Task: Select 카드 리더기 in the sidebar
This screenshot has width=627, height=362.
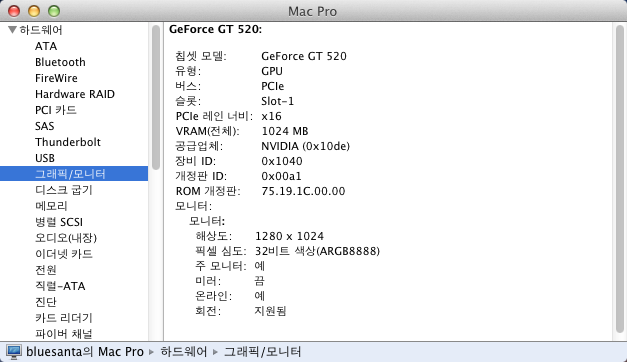Action: pos(64,318)
